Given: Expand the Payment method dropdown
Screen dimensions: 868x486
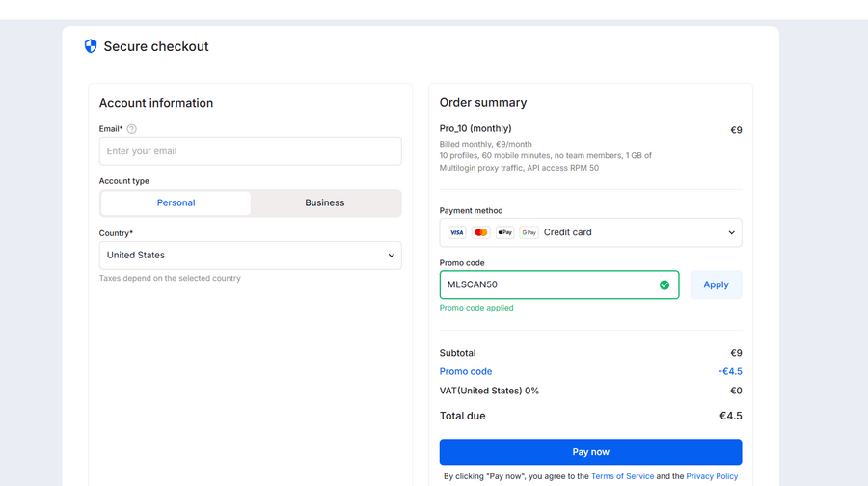Looking at the screenshot, I should (590, 232).
